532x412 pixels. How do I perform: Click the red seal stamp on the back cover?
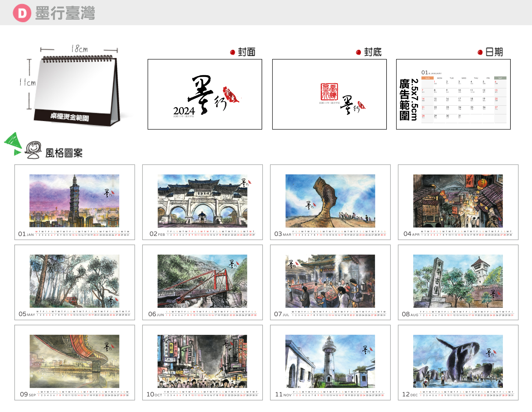(329, 92)
